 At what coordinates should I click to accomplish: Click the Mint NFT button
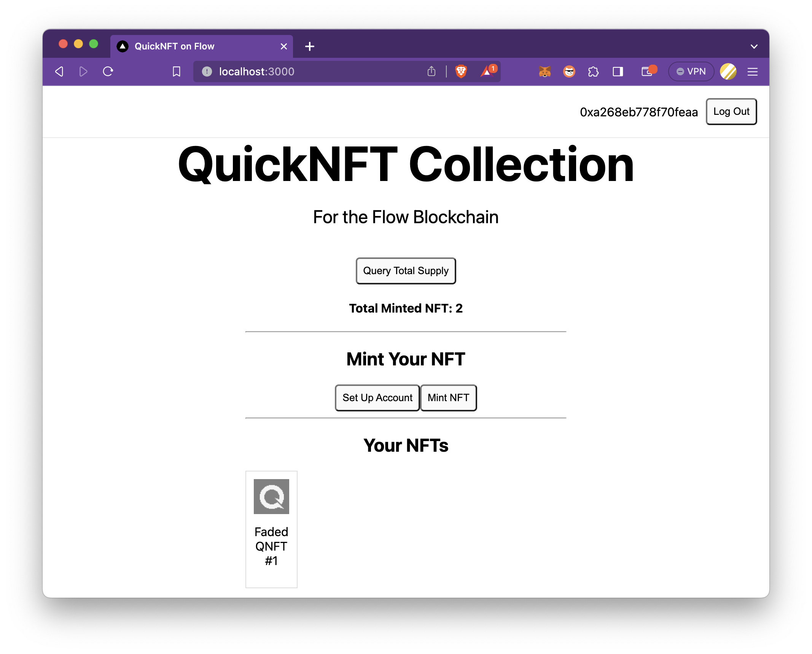447,398
